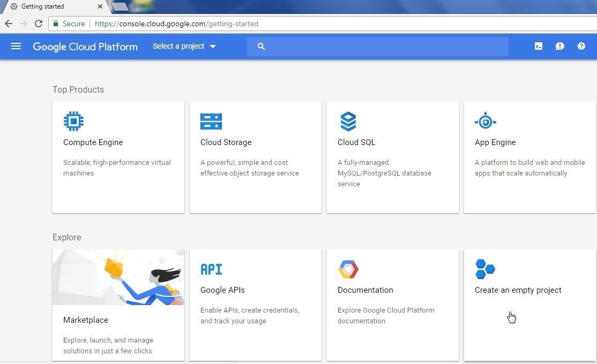This screenshot has height=364, width=597.
Task: Close the Getting started tab
Action: point(100,7)
